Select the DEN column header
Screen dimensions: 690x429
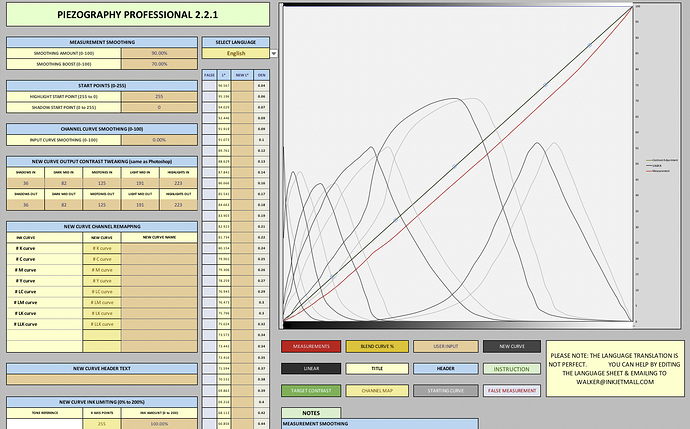pos(262,75)
